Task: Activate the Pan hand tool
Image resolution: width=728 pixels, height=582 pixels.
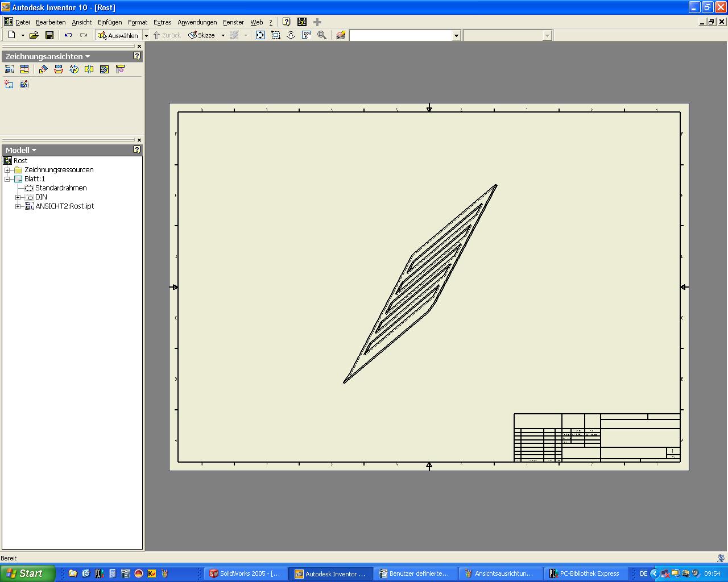Action: click(306, 35)
